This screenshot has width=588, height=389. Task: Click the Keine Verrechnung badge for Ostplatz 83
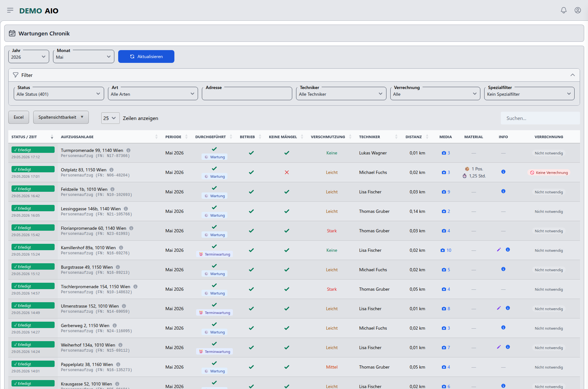[x=549, y=173]
